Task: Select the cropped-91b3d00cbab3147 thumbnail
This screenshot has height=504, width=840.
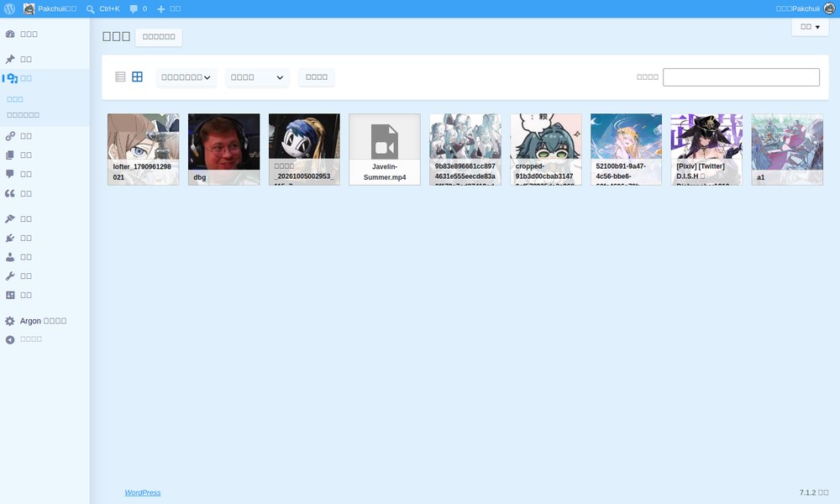Action: [x=546, y=150]
